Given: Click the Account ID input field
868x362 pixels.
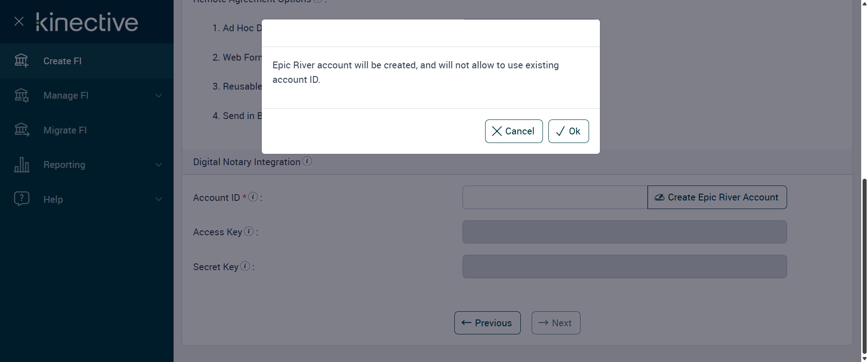Looking at the screenshot, I should point(555,197).
